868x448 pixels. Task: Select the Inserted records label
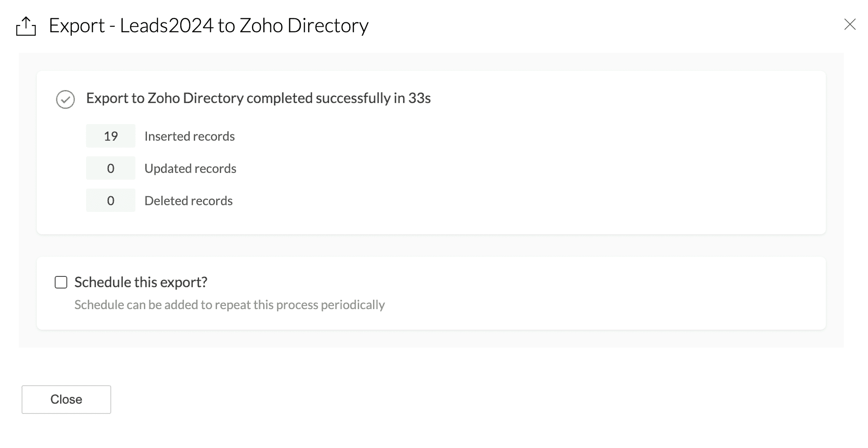(x=189, y=136)
